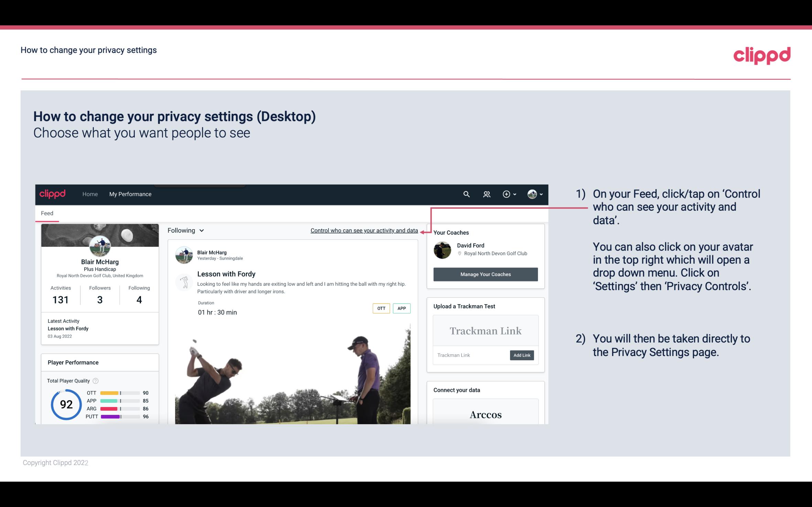This screenshot has width=812, height=507.
Task: Expand the Feed section header
Action: tap(47, 213)
